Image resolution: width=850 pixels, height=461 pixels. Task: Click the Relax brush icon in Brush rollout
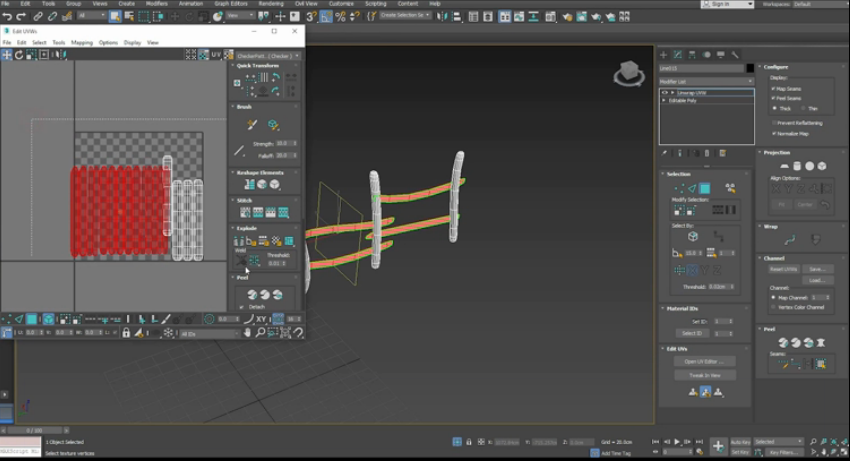tap(273, 125)
